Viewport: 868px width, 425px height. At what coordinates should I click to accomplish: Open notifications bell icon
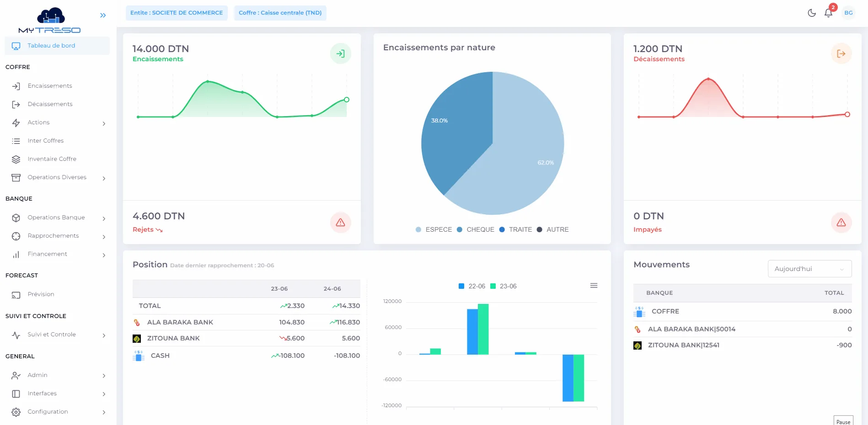[828, 13]
